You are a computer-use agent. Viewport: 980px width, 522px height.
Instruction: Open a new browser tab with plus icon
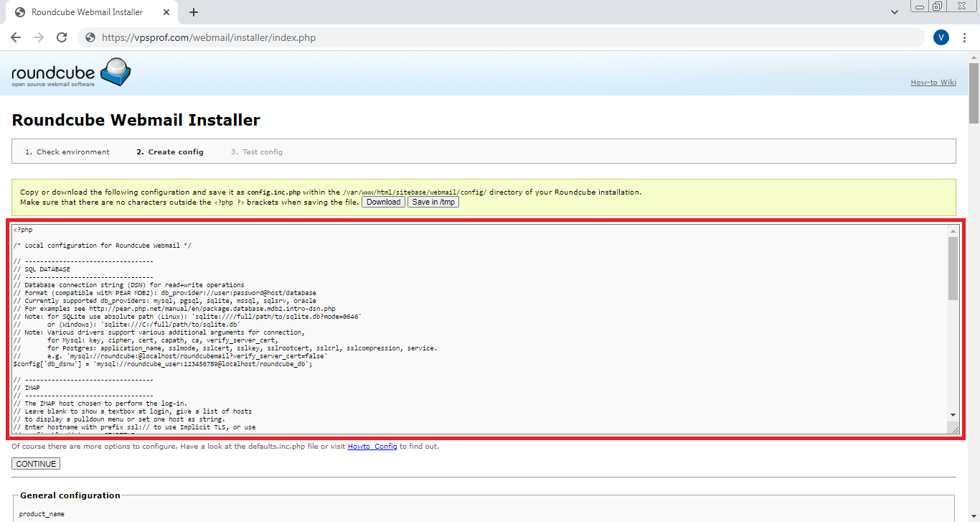point(194,12)
